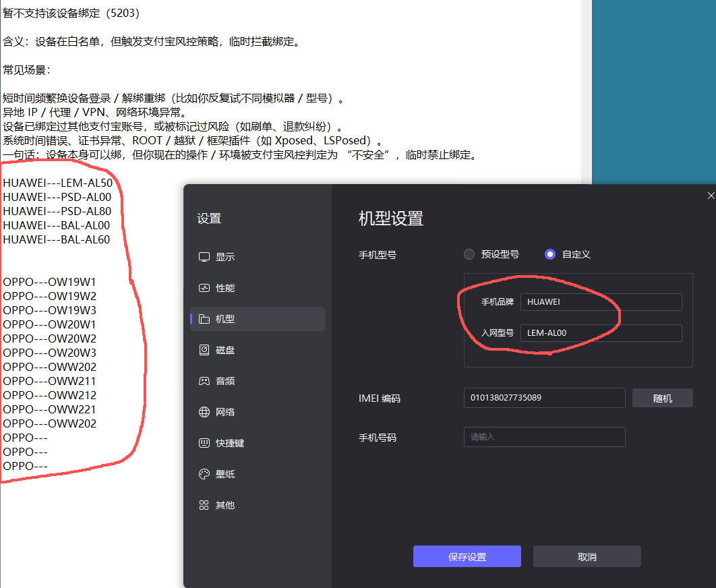Click the 快捷键 keyboard icon in sidebar
The width and height of the screenshot is (716, 588).
(204, 443)
